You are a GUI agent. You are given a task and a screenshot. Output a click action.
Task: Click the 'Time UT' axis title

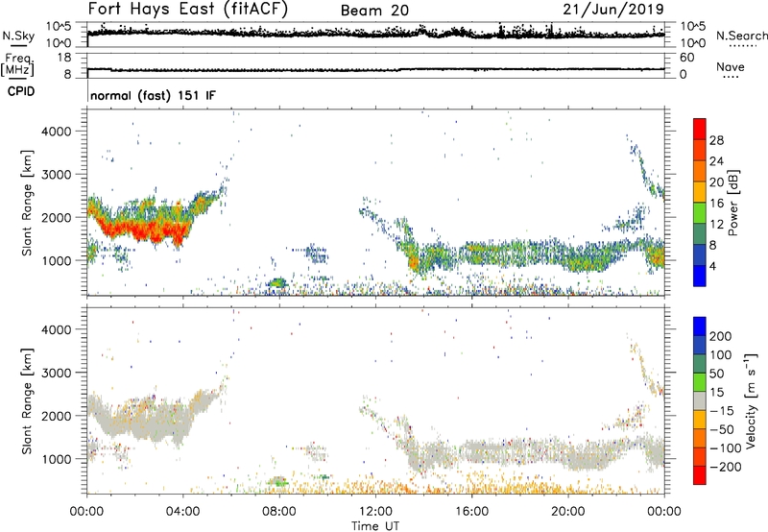(375, 526)
